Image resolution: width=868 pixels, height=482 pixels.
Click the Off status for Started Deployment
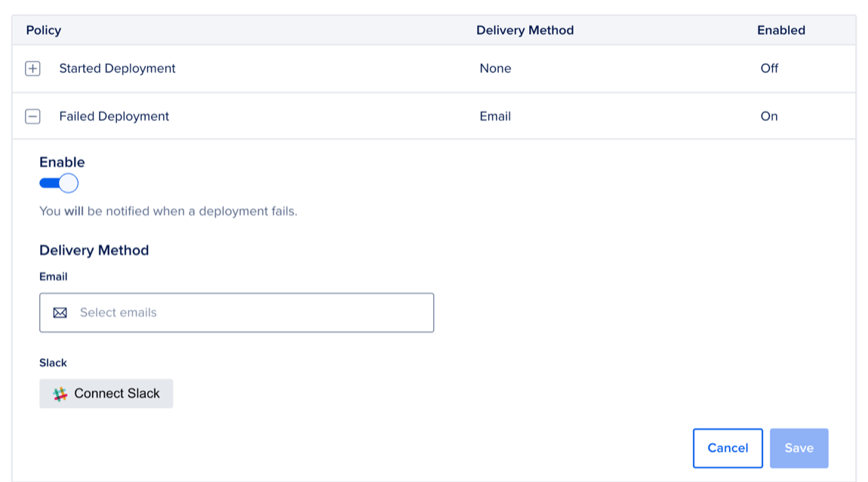769,69
